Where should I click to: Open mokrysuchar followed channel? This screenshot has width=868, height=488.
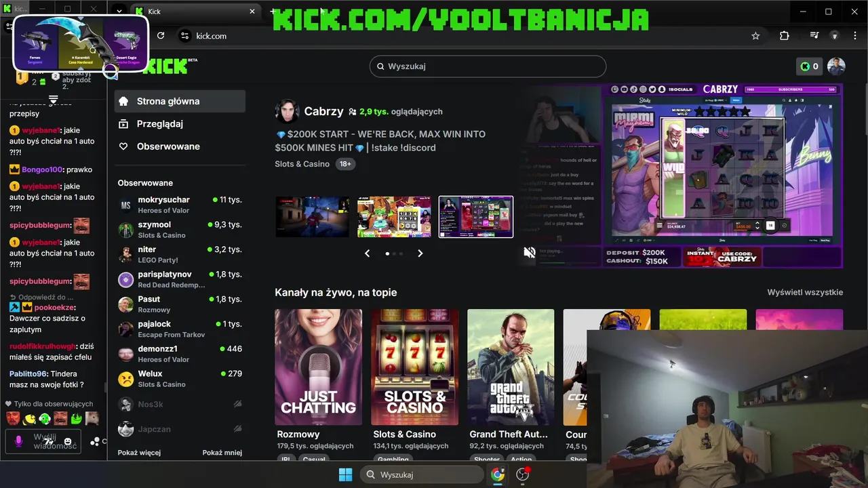coord(180,205)
